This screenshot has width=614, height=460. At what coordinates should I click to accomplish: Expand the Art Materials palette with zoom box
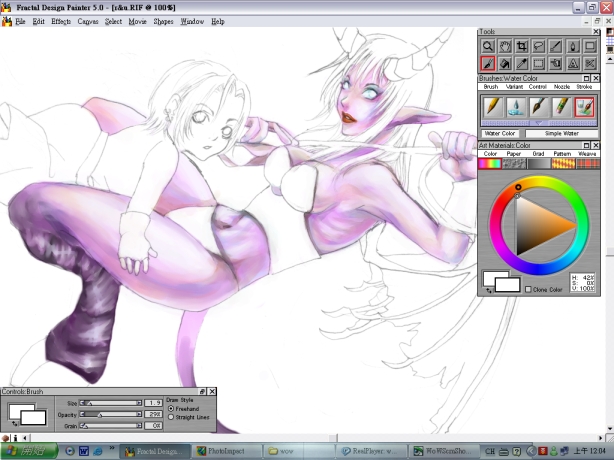587,145
